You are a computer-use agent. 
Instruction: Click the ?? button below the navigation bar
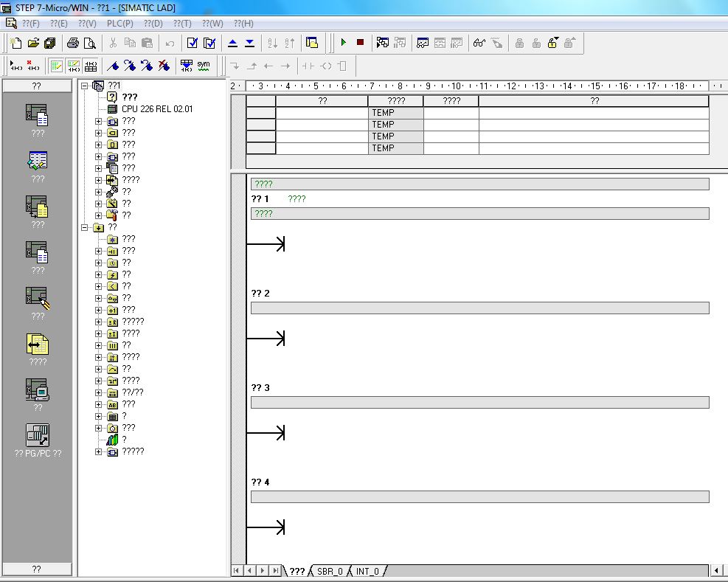coord(37,569)
